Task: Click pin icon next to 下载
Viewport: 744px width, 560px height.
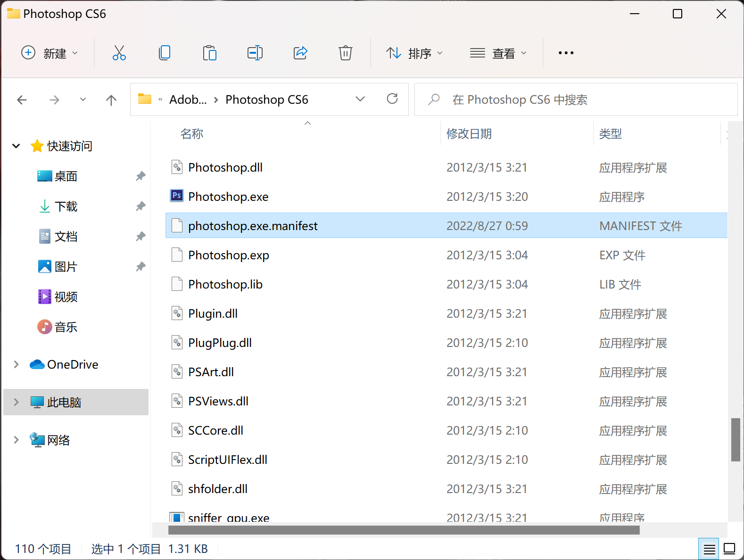Action: click(141, 206)
